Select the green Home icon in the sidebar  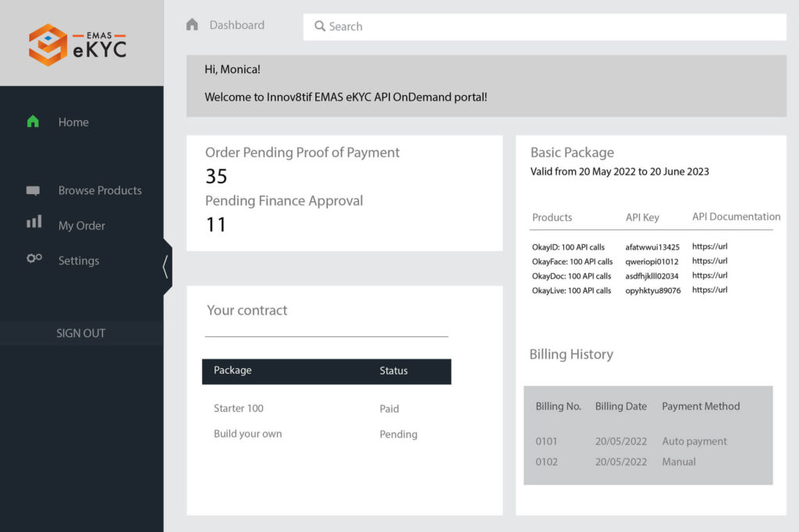coord(34,122)
